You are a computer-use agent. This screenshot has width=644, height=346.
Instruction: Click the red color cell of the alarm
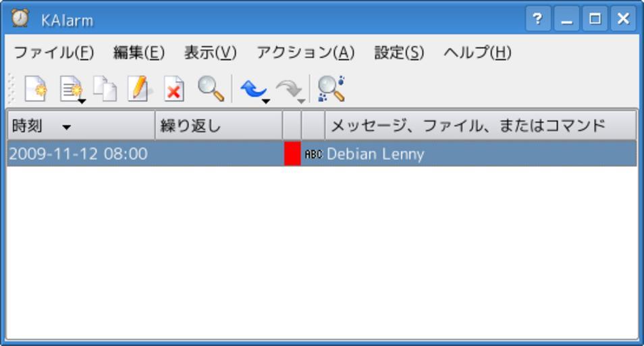tap(292, 154)
